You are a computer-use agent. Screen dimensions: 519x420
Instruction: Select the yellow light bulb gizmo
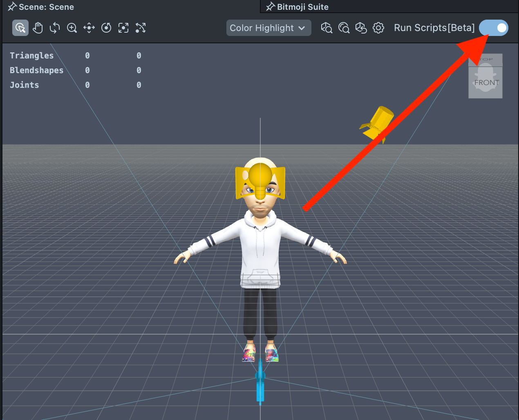tap(260, 179)
